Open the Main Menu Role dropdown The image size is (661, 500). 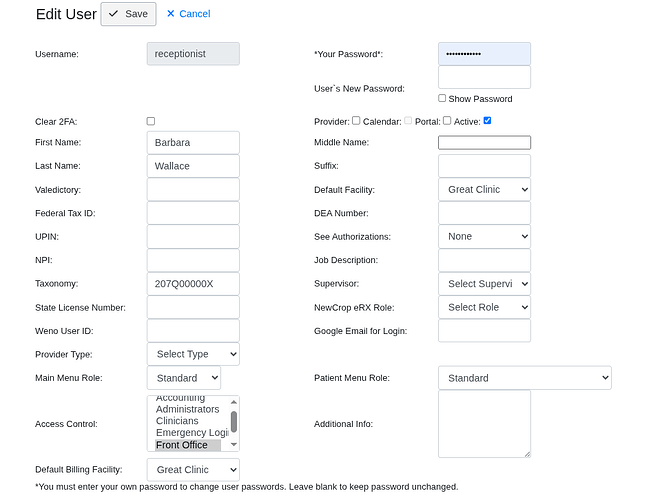pyautogui.click(x=184, y=378)
